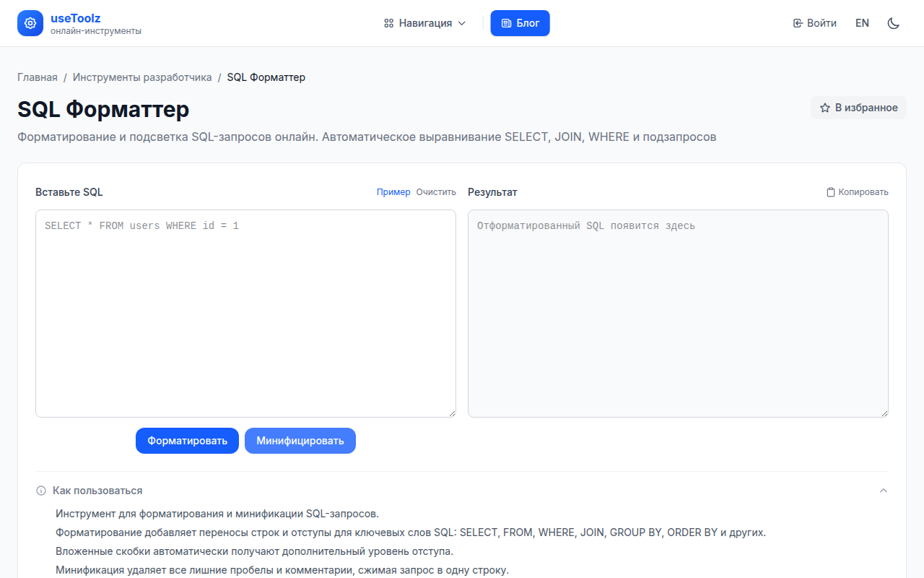Click the star icon in the favorites button
924x578 pixels.
[825, 108]
